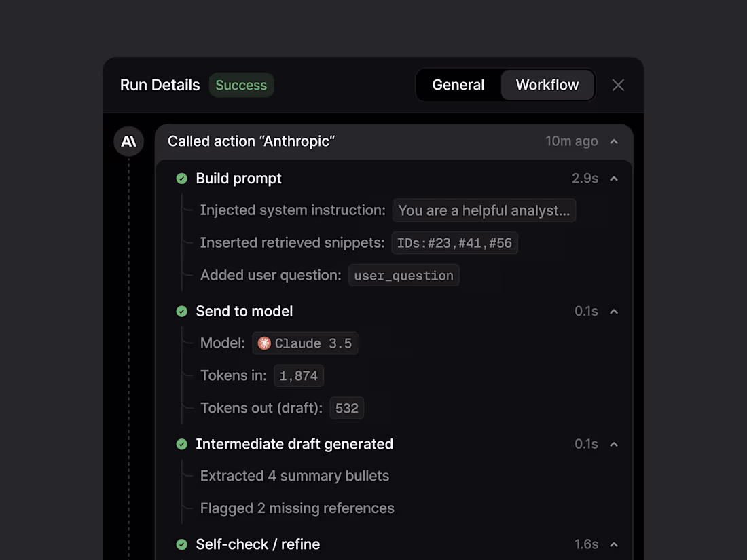Collapse the Send to model step
The height and width of the screenshot is (560, 747).
point(614,312)
